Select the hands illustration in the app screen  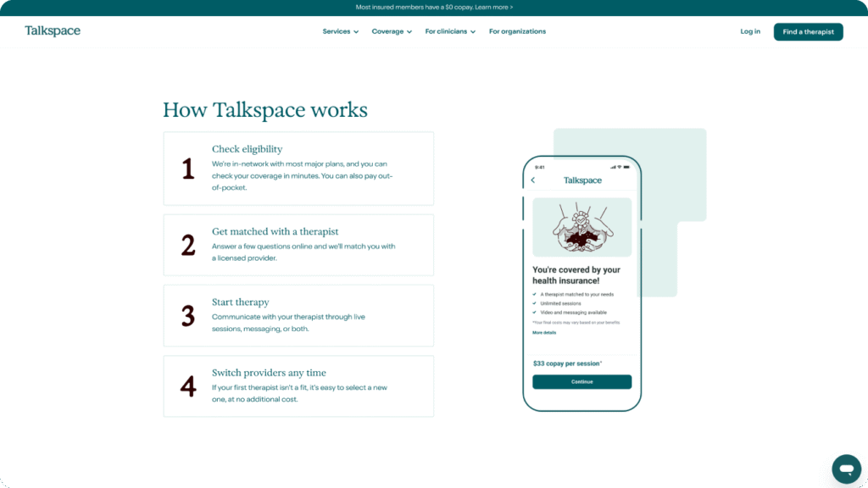pos(581,227)
